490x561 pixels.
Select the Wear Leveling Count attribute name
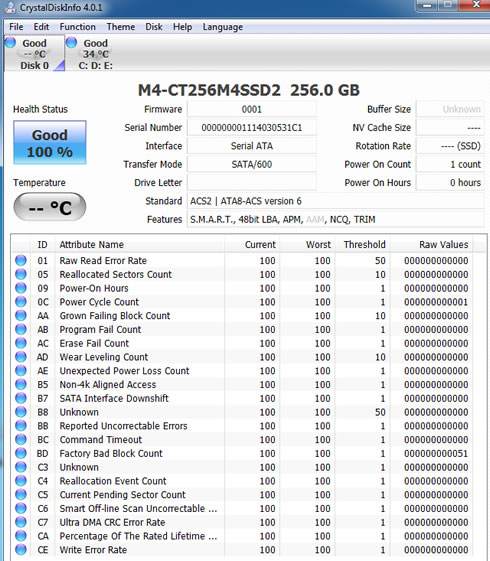click(104, 357)
